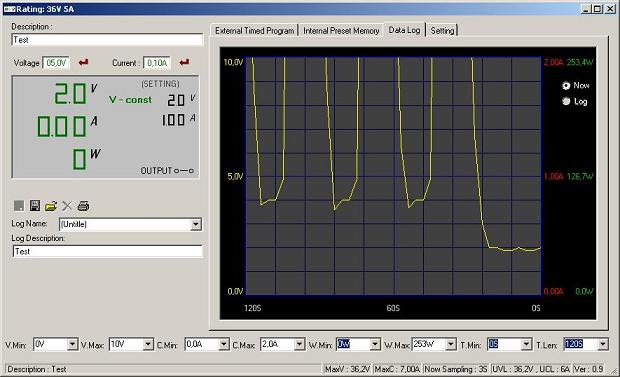
Task: Click the red enter arrow beside Current
Action: [x=184, y=63]
